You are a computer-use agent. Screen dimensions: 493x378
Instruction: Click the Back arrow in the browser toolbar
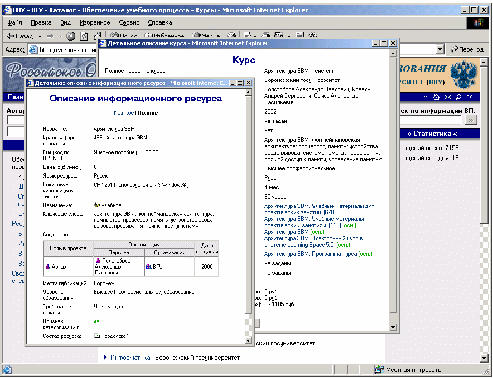click(20, 36)
